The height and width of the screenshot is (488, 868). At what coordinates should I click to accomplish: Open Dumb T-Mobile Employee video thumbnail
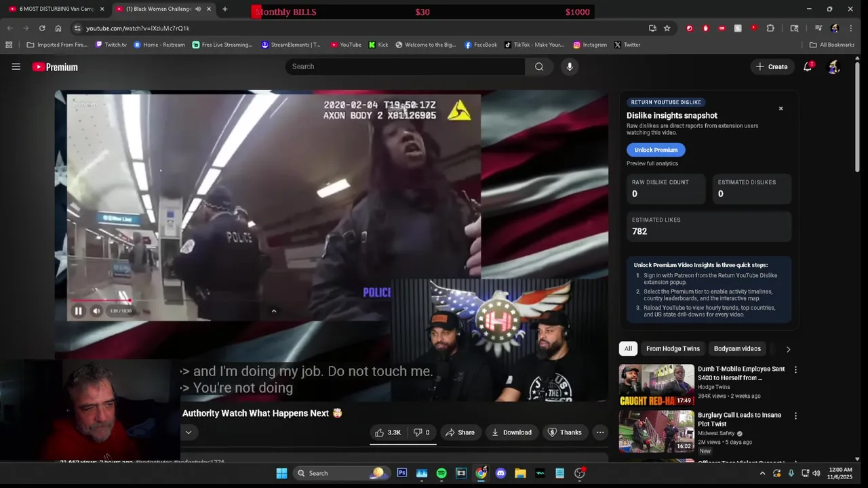(x=656, y=386)
